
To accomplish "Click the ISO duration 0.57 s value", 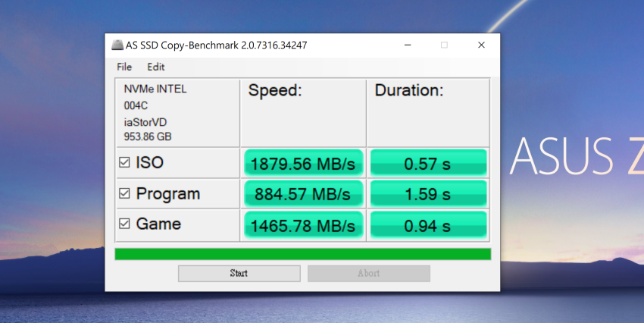I will click(x=428, y=164).
